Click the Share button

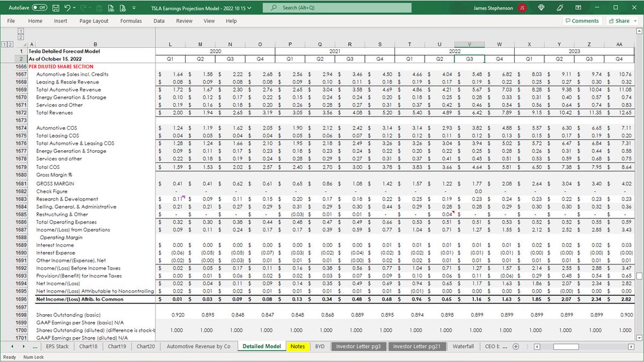tap(623, 21)
